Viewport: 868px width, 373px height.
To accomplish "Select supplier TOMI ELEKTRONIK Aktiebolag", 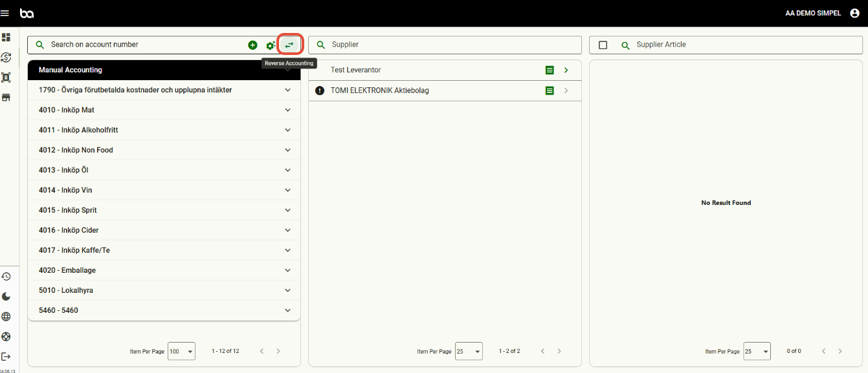I will coord(445,91).
